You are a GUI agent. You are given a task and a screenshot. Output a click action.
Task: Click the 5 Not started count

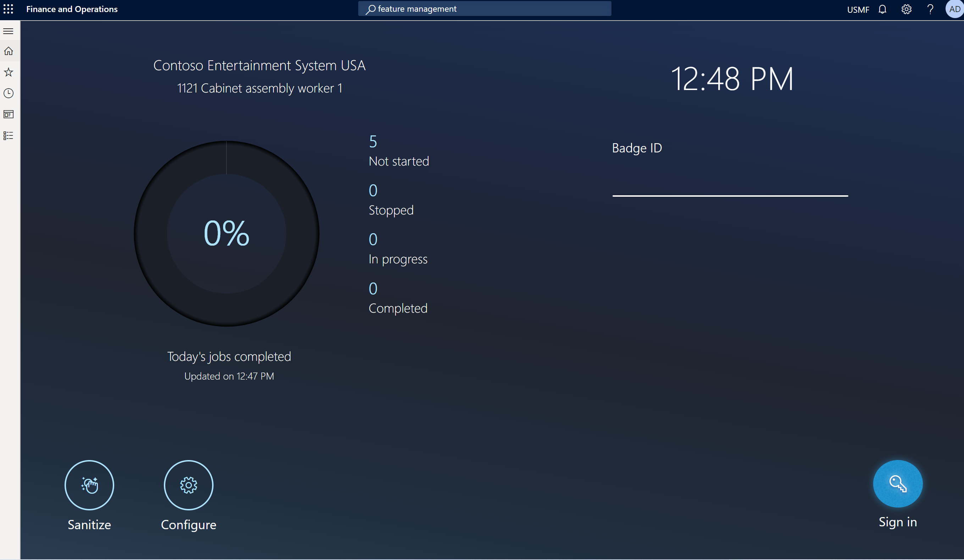(x=373, y=142)
